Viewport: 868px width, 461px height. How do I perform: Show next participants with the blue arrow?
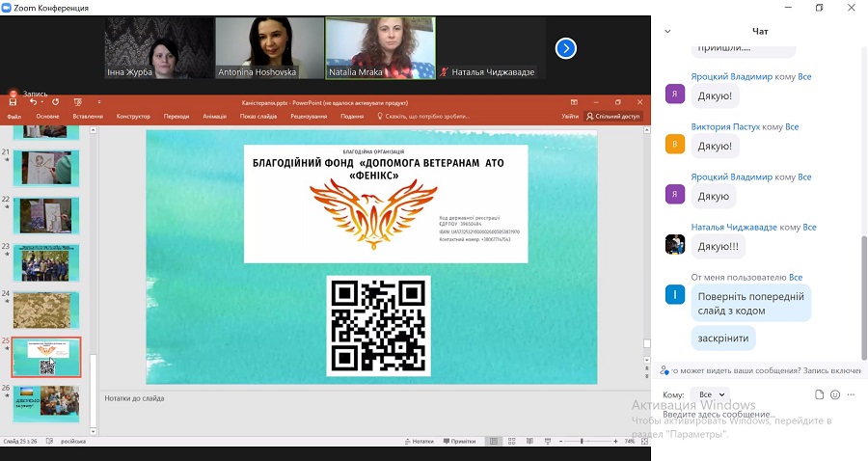(x=566, y=48)
